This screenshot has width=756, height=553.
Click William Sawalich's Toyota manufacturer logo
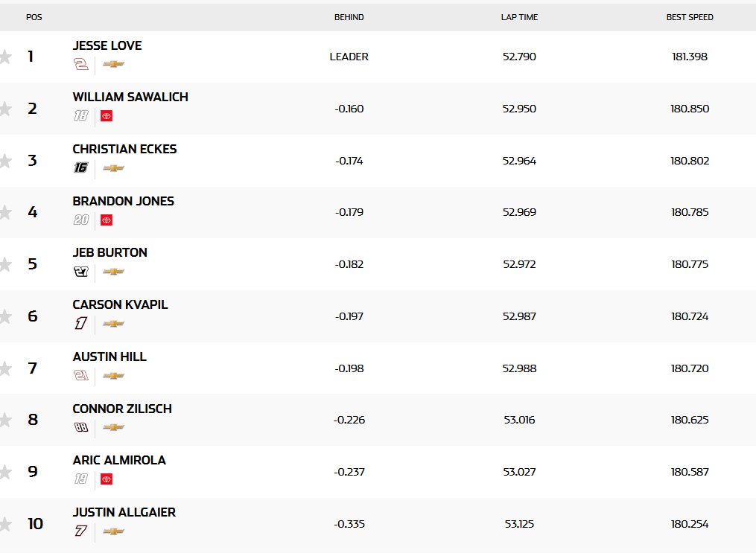[107, 116]
